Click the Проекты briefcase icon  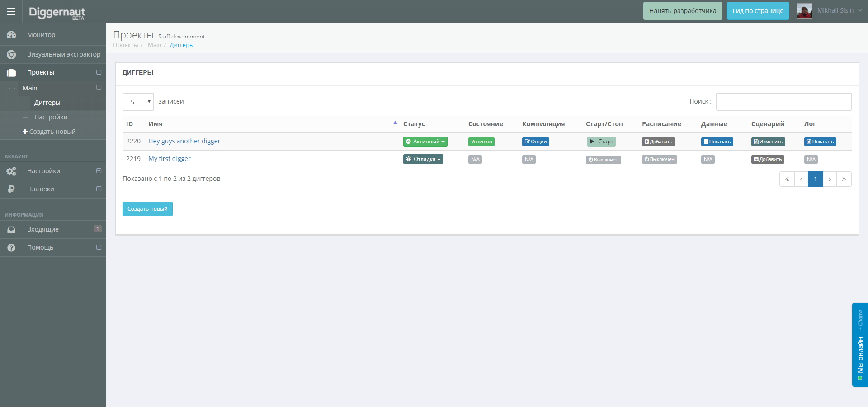pos(11,72)
